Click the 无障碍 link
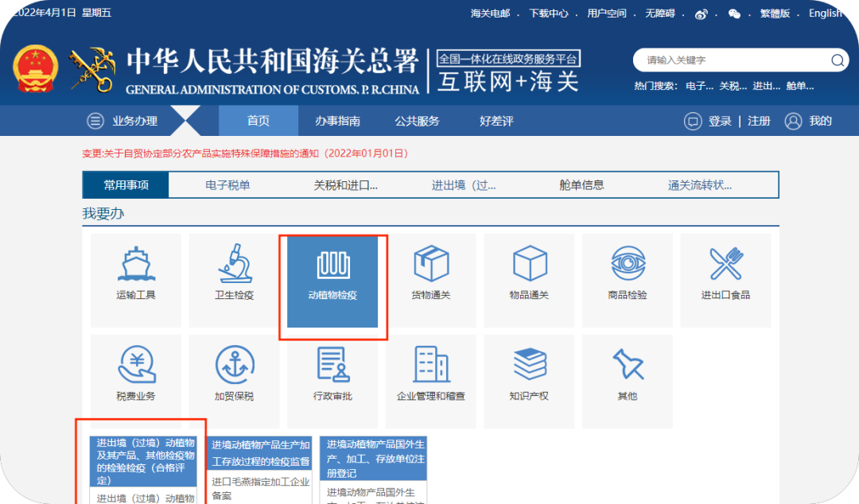Image resolution: width=859 pixels, height=504 pixels. click(x=660, y=14)
